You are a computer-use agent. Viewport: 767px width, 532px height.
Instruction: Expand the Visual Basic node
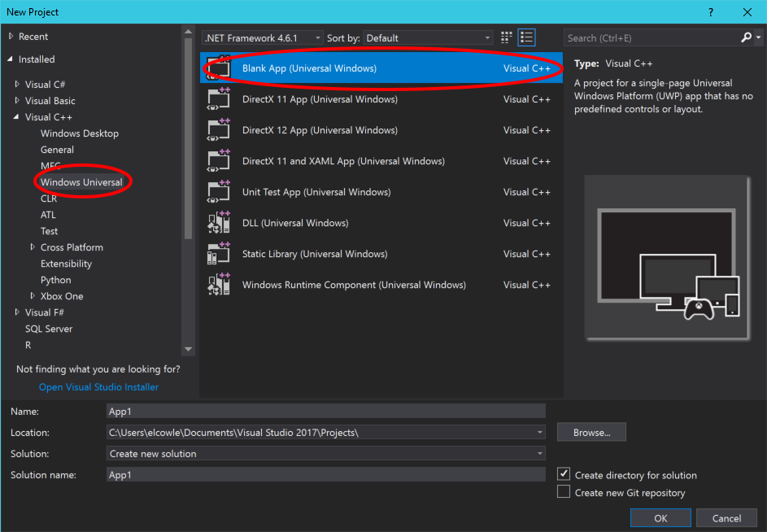pyautogui.click(x=17, y=100)
